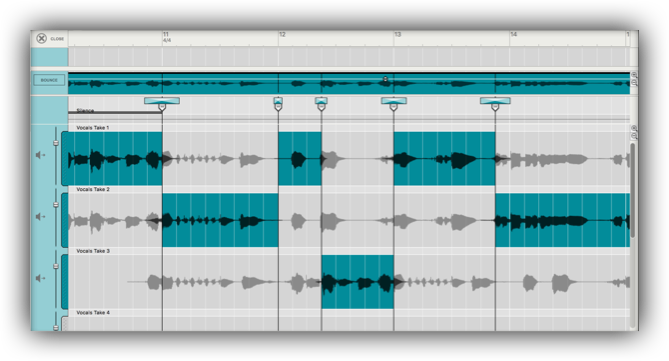
Task: Click the Vocals Take 3 lane label
Action: [93, 251]
